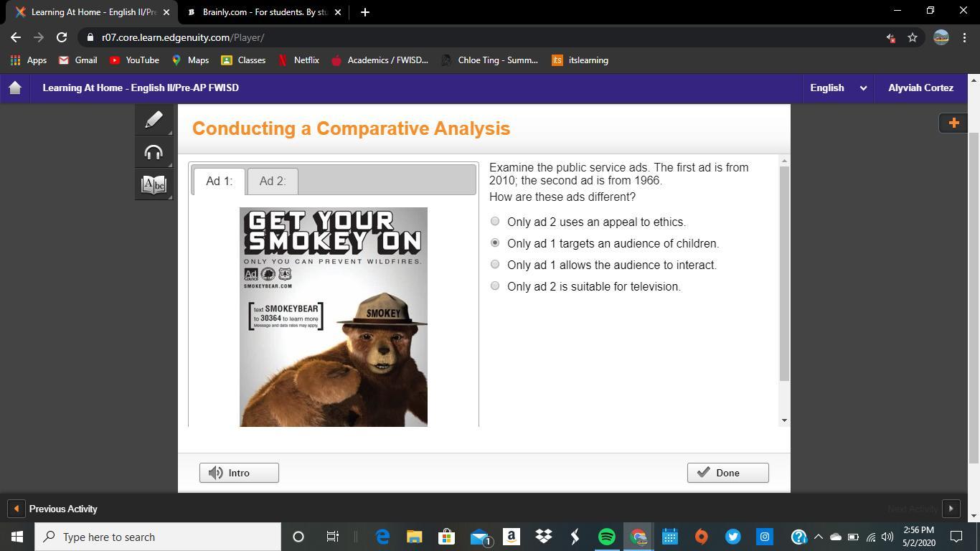Go back with browser back arrow
The width and height of the screenshot is (980, 551).
(x=16, y=37)
